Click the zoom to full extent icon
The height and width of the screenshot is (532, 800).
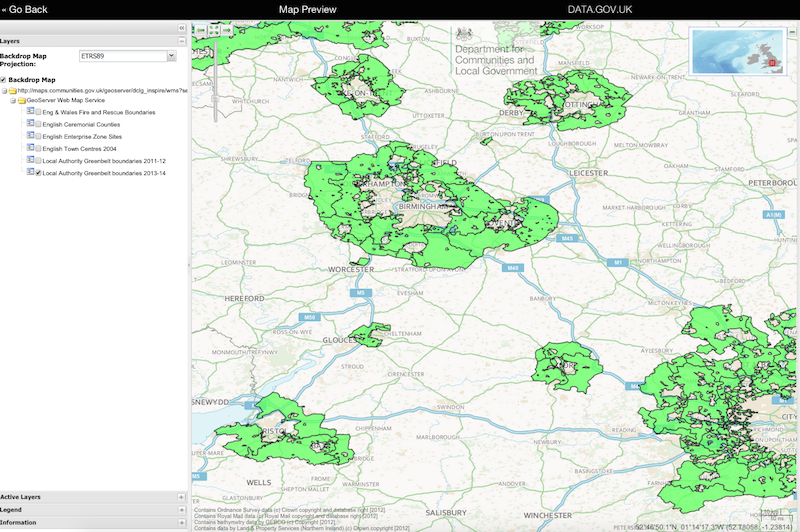(x=214, y=30)
